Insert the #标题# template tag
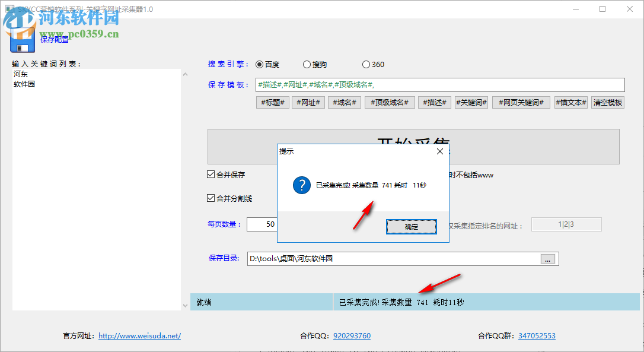This screenshot has height=352, width=644. [272, 102]
